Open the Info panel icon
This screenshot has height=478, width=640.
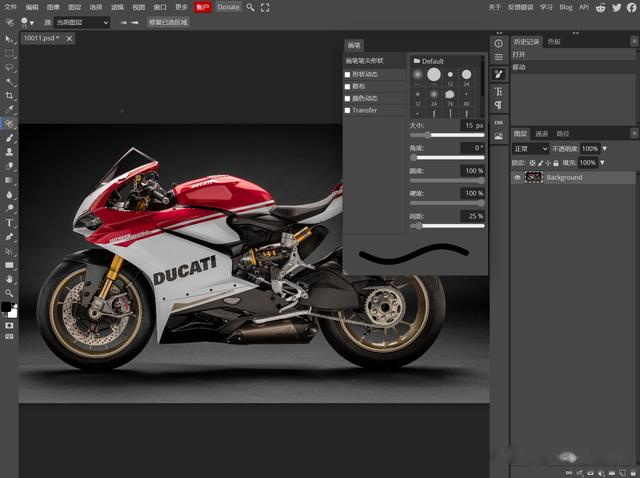click(x=498, y=43)
